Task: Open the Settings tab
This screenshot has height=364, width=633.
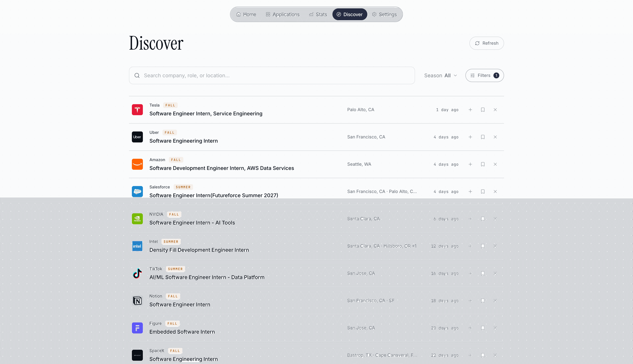Action: (x=384, y=14)
